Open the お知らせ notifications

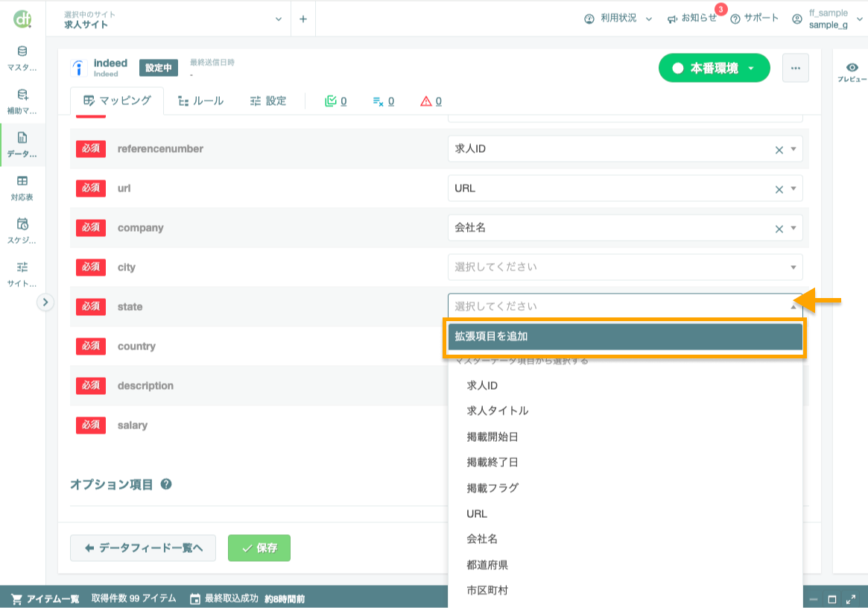(692, 19)
